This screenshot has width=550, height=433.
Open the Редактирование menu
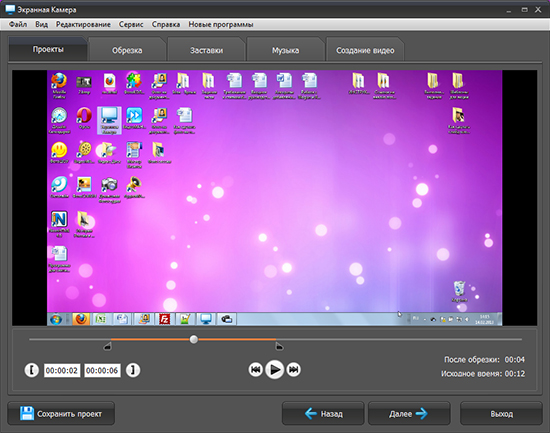[x=83, y=25]
